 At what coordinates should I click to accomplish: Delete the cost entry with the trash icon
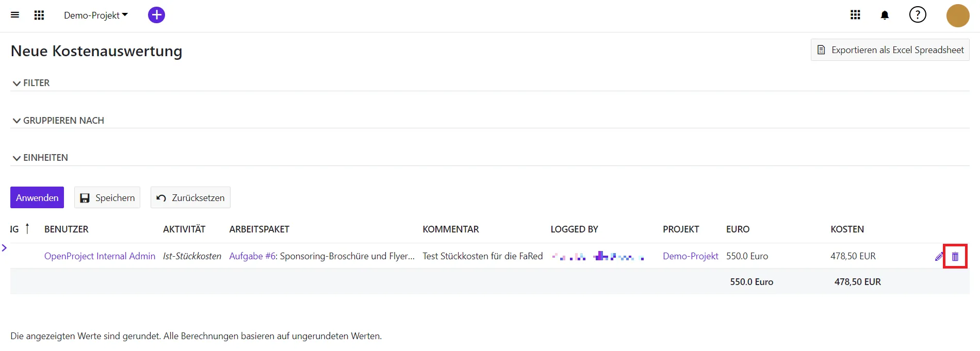[x=955, y=257]
